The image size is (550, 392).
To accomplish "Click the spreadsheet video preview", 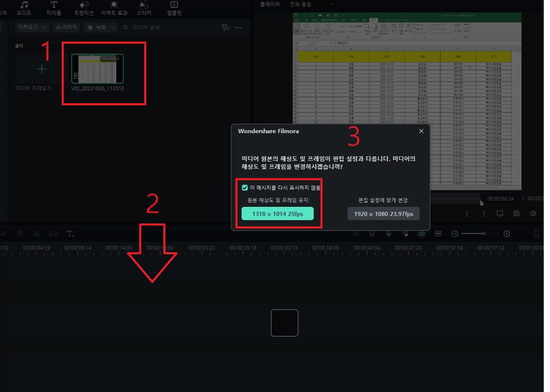I will 407,101.
